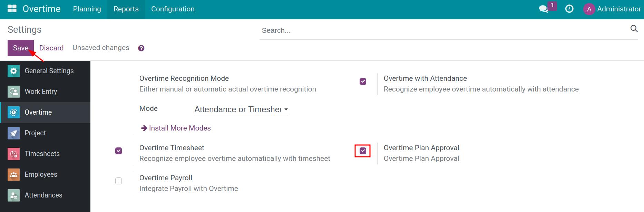Switch to the Reports menu

[x=126, y=9]
